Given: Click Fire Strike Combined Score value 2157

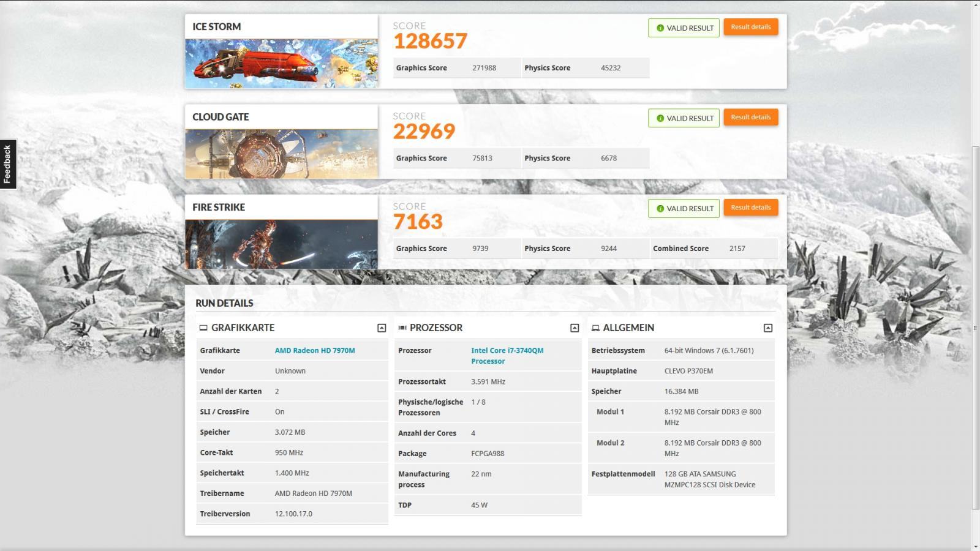Looking at the screenshot, I should click(x=737, y=249).
